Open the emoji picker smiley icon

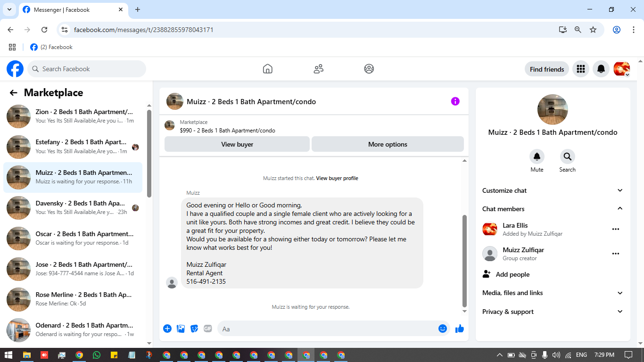[443, 329]
